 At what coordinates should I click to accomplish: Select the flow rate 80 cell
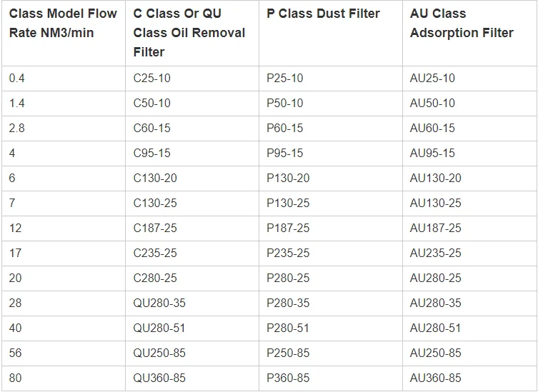point(64,378)
